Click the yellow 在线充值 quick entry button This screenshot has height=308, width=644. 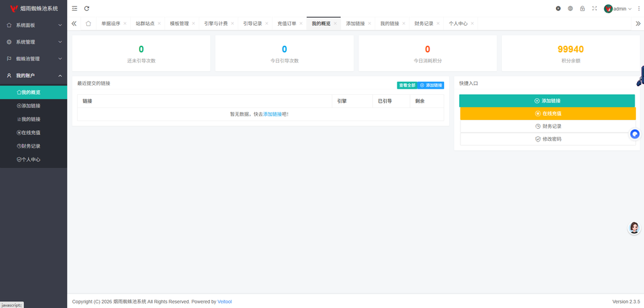[548, 113]
